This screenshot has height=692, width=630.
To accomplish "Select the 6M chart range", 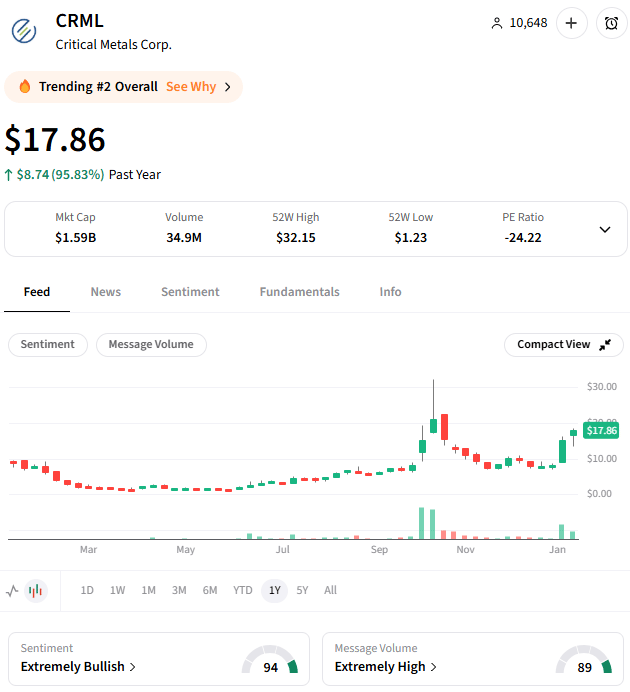I will (x=210, y=590).
